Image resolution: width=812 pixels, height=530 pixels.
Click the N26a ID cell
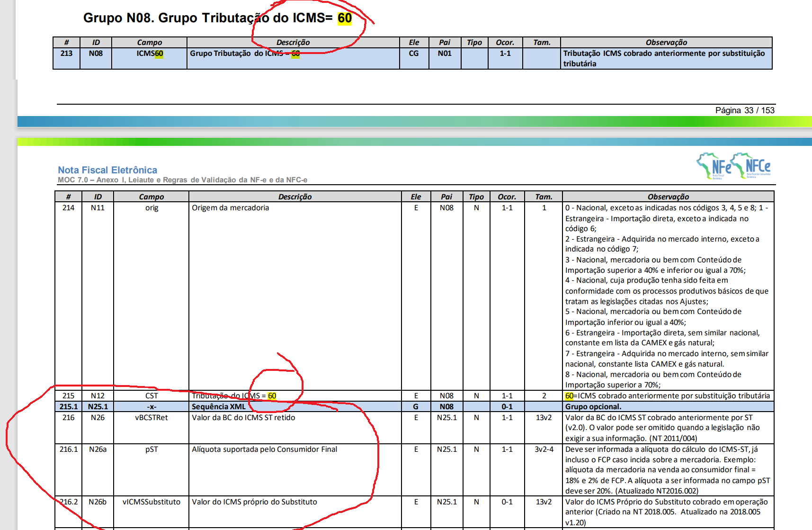click(x=98, y=449)
